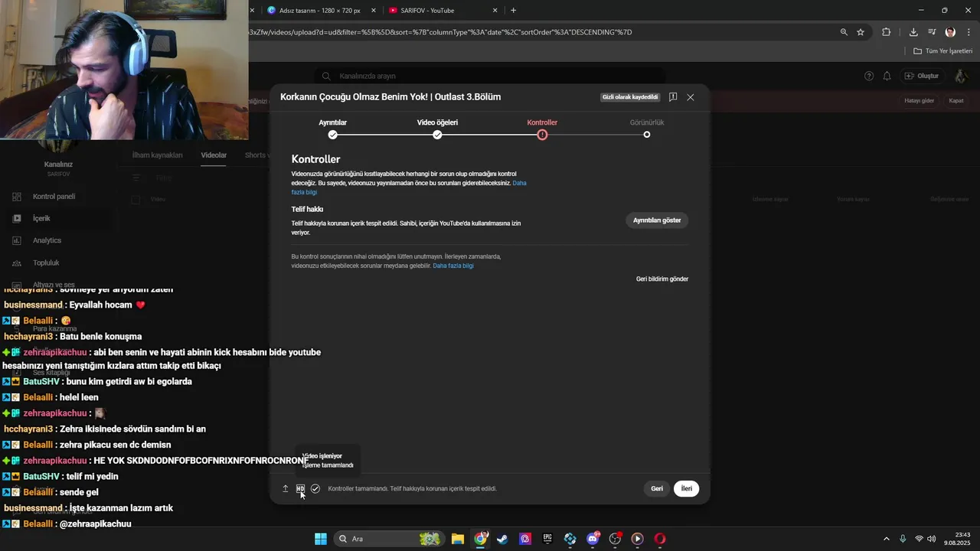Viewport: 980px width, 551px height.
Task: Click the Oluştur create button
Action: pyautogui.click(x=922, y=76)
